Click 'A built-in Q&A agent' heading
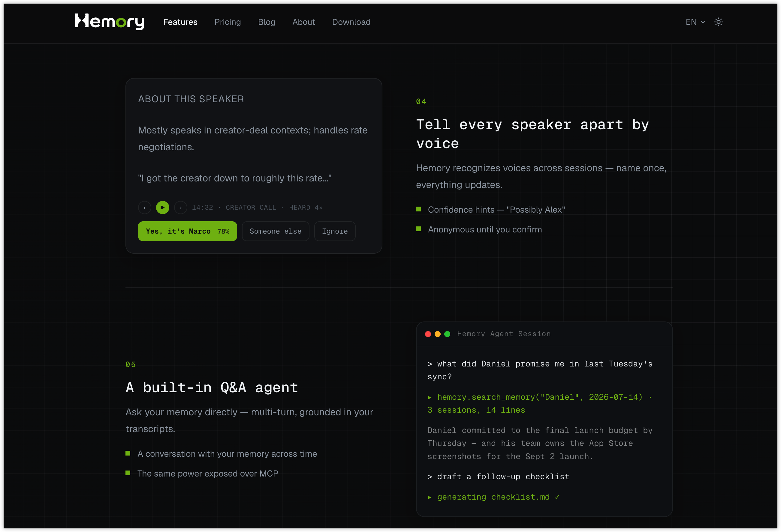 click(x=212, y=387)
